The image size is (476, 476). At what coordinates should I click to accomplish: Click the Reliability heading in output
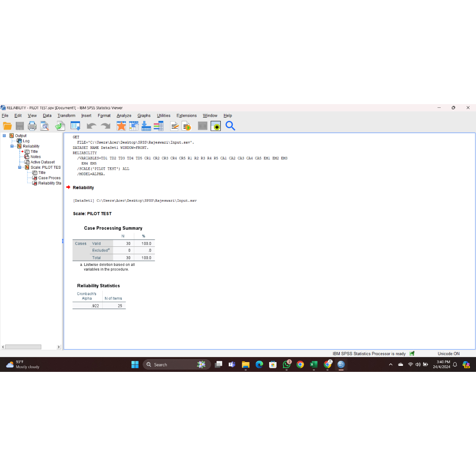pyautogui.click(x=83, y=188)
